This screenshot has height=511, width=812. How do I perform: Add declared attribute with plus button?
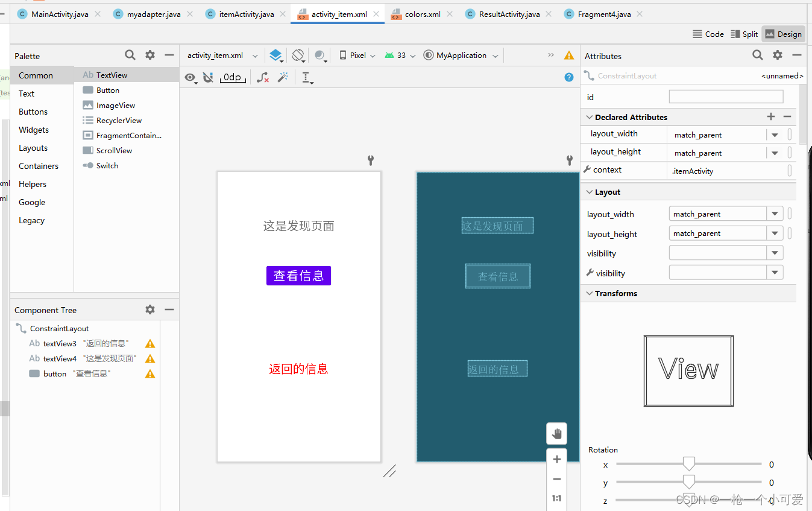(x=770, y=116)
